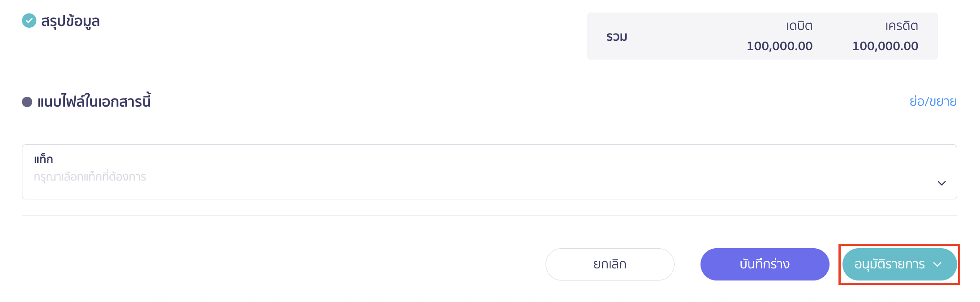Save the draft with บันทึกร่าง
This screenshot has width=980, height=302.
point(765,264)
